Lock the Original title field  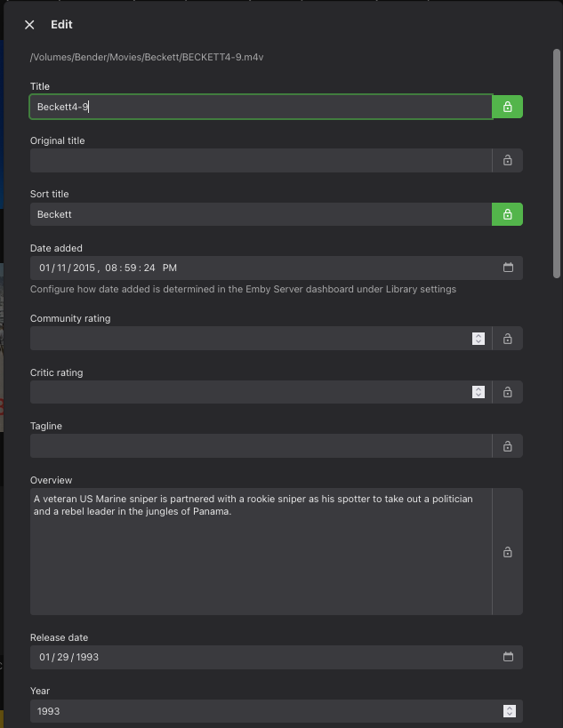(x=507, y=161)
